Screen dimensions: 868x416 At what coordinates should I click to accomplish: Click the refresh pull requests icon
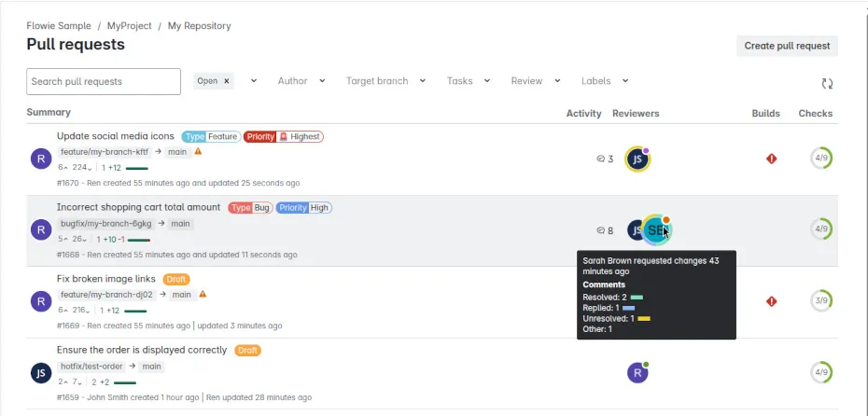tap(827, 83)
